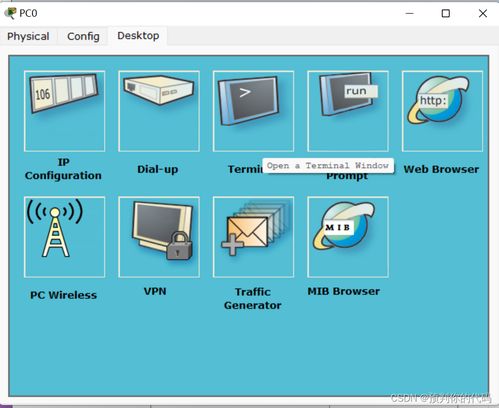
Task: Click the Traffic Generator text label
Action: click(x=253, y=299)
